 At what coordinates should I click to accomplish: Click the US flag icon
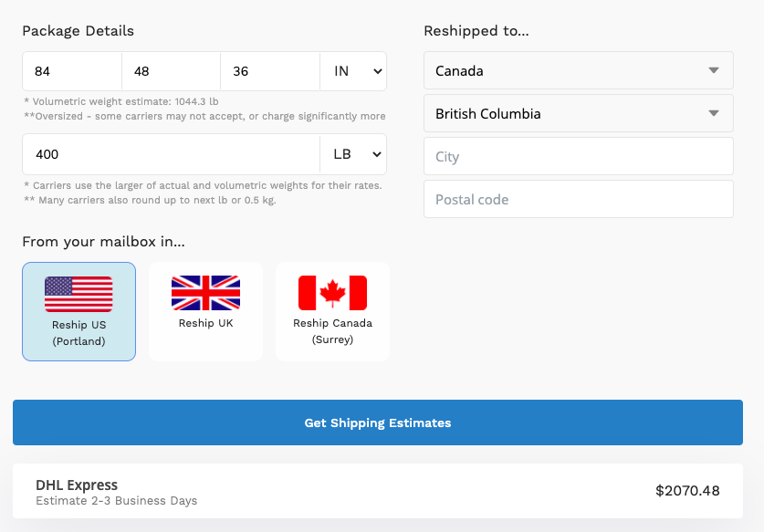78,294
